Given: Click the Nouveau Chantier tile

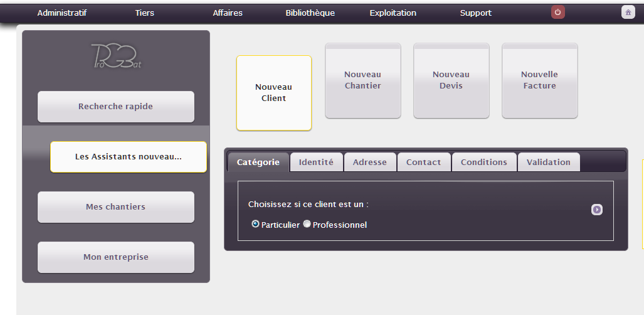Looking at the screenshot, I should coord(362,80).
